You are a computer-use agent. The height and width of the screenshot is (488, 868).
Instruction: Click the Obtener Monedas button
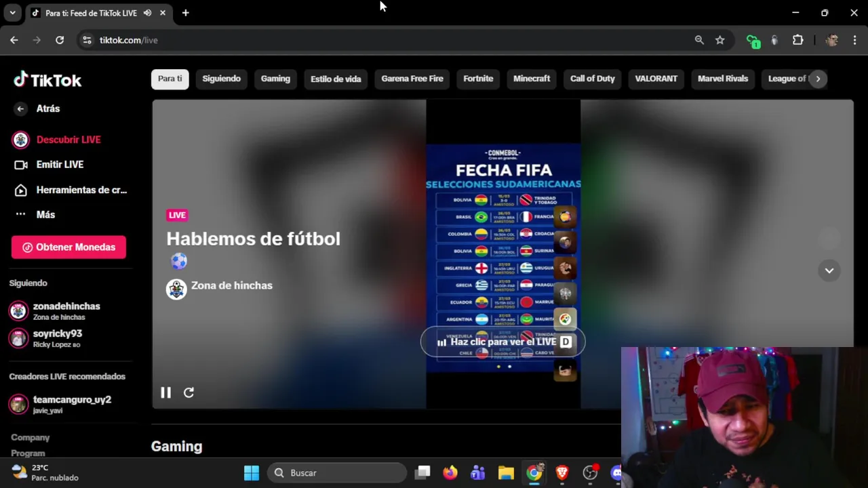[x=68, y=247]
